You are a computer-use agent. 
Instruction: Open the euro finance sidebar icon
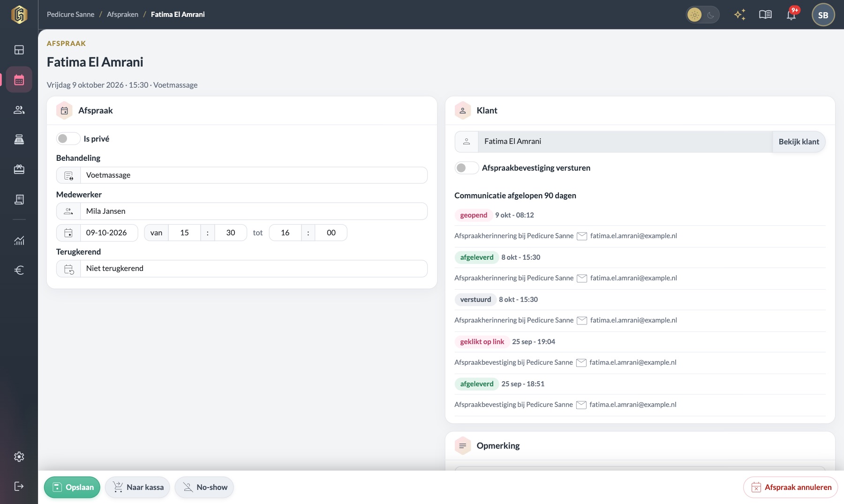click(19, 270)
